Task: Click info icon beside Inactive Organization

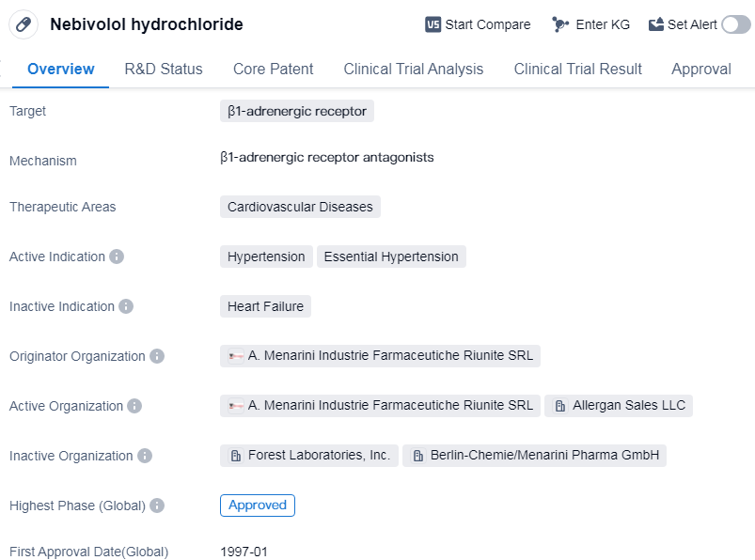Action: tap(145, 456)
